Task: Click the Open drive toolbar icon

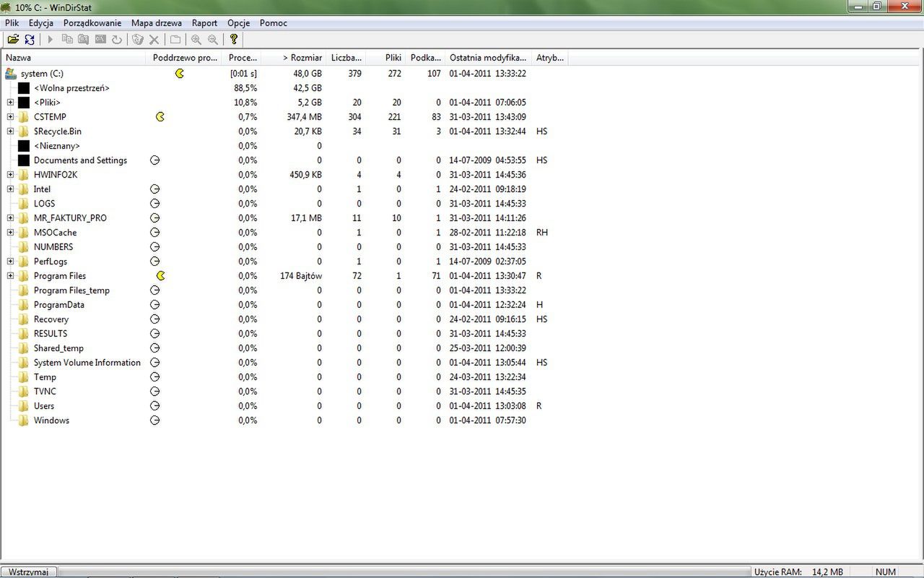Action: [x=13, y=40]
